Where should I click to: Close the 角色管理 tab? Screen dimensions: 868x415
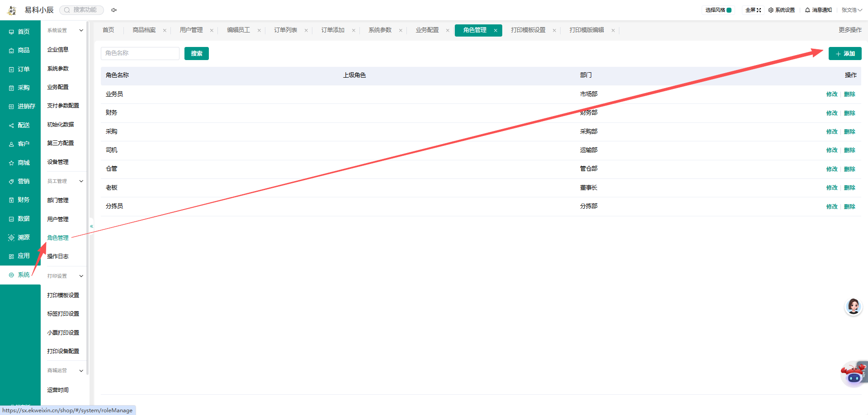point(495,30)
